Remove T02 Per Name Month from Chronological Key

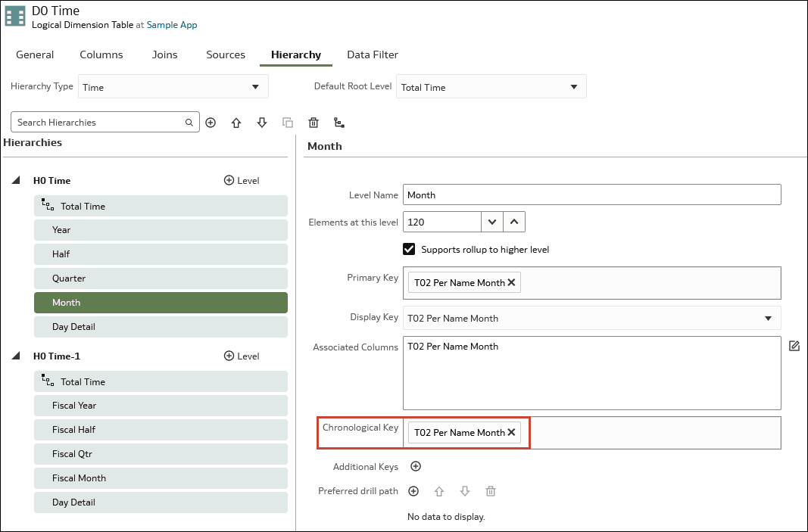pyautogui.click(x=511, y=432)
